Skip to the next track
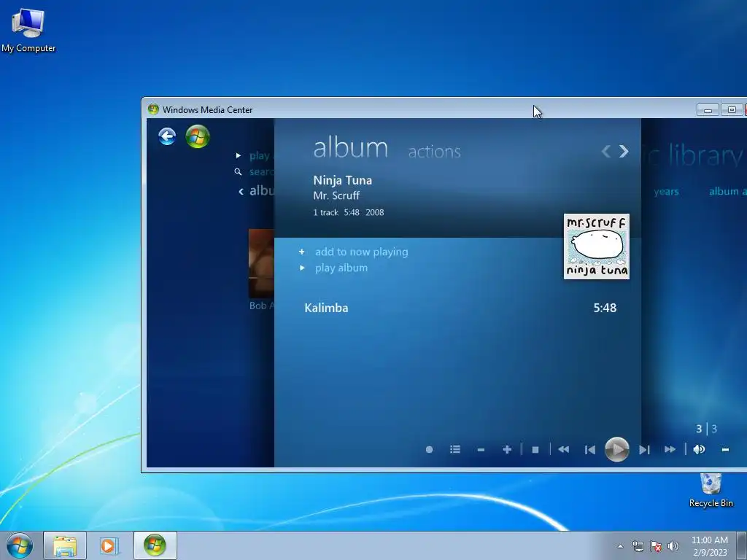This screenshot has width=747, height=560. point(644,449)
